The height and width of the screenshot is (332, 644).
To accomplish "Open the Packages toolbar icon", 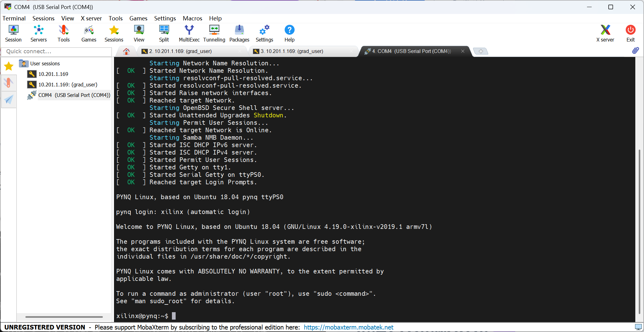I will (239, 33).
